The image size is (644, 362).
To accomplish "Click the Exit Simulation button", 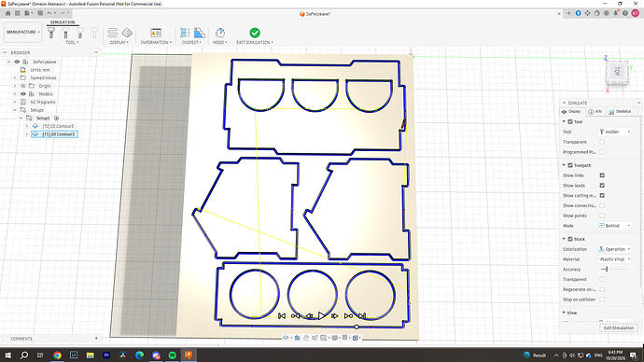I will pyautogui.click(x=619, y=327).
